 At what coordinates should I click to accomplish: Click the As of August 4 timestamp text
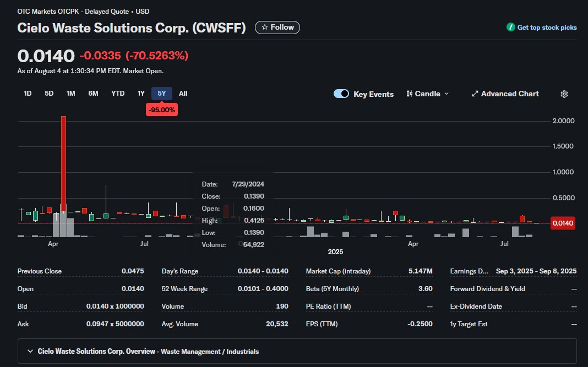click(x=90, y=71)
